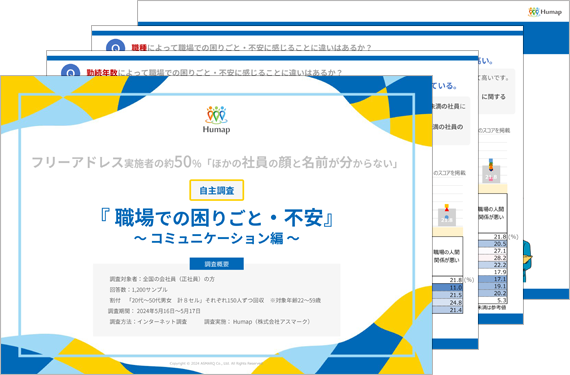
Task: Click the 調査概要 blue label
Action: pos(217,264)
